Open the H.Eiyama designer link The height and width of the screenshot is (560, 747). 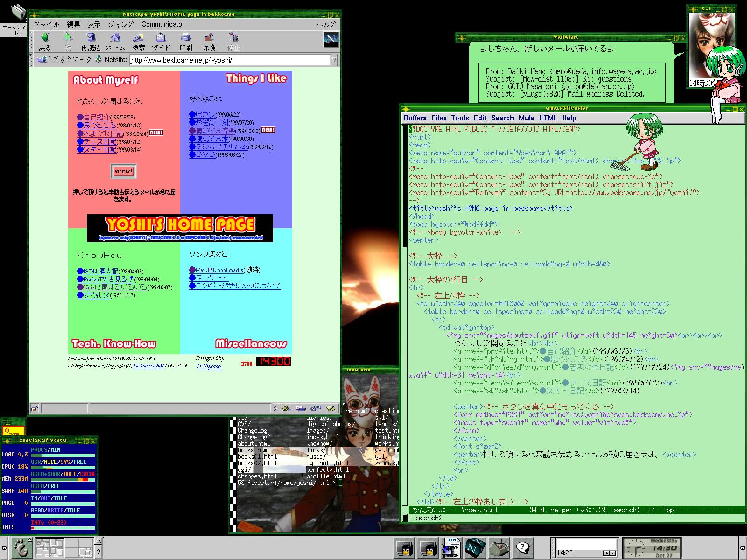(x=209, y=366)
